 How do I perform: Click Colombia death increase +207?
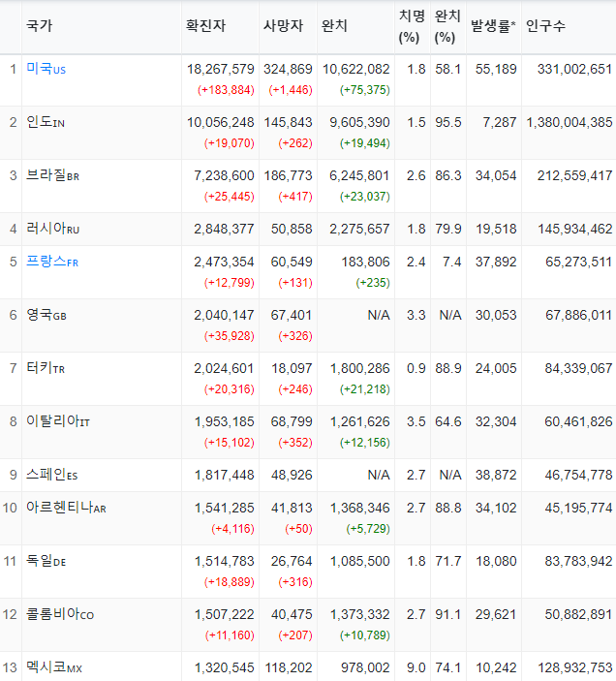pyautogui.click(x=295, y=635)
